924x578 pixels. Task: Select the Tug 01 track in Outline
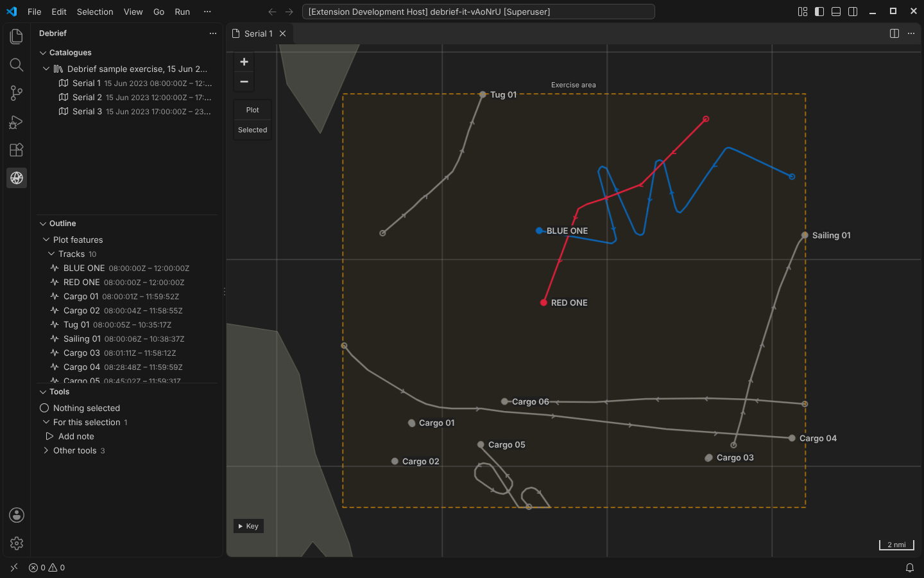[127, 324]
